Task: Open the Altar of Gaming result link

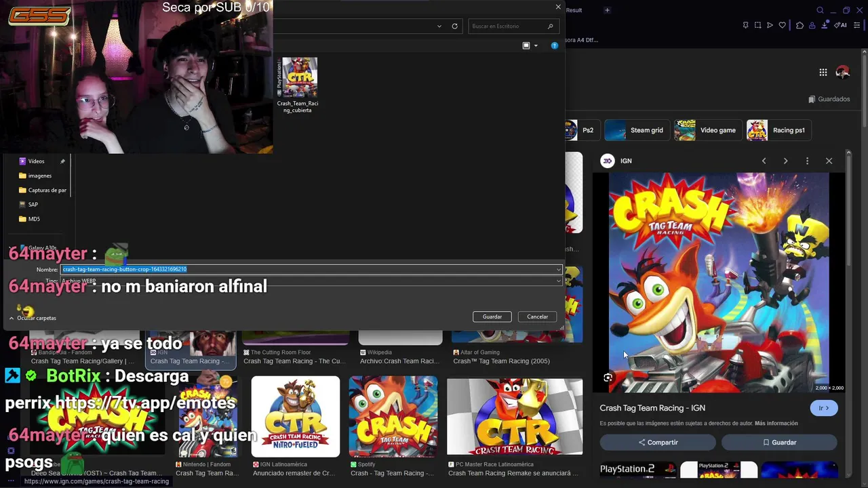Action: pyautogui.click(x=501, y=357)
